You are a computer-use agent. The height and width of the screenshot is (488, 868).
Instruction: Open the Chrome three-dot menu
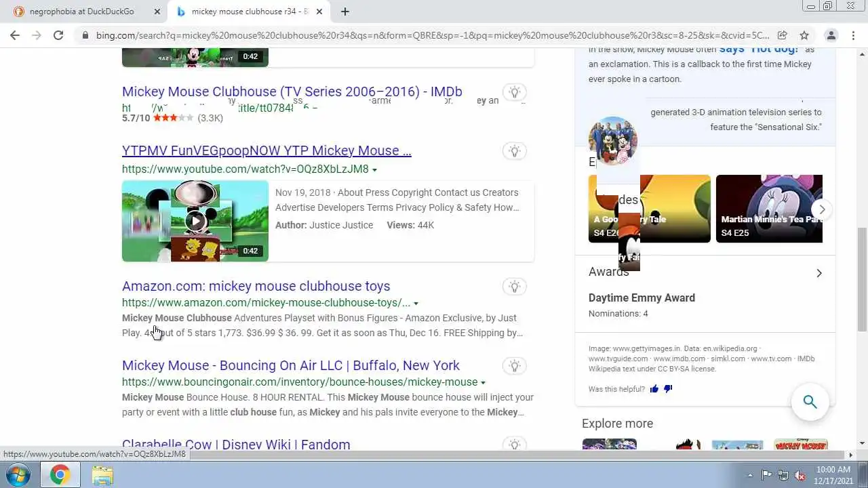coord(853,35)
